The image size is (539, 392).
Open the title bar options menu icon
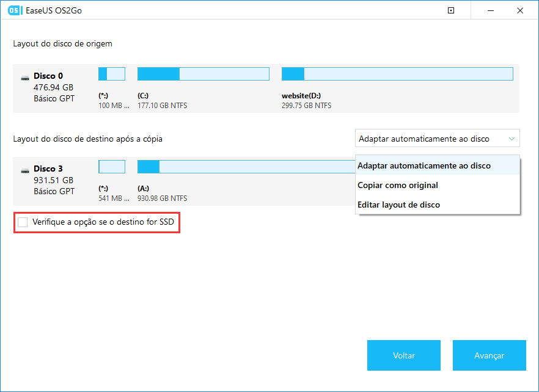coord(451,10)
